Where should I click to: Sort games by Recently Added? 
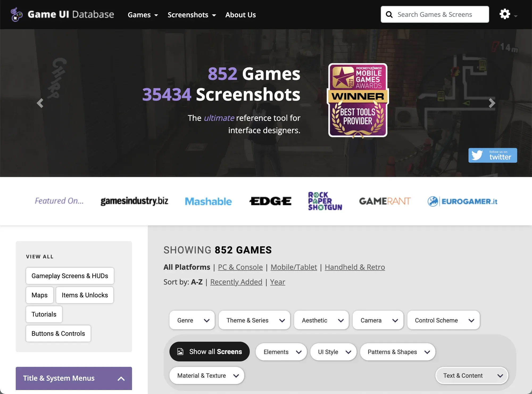click(x=236, y=282)
